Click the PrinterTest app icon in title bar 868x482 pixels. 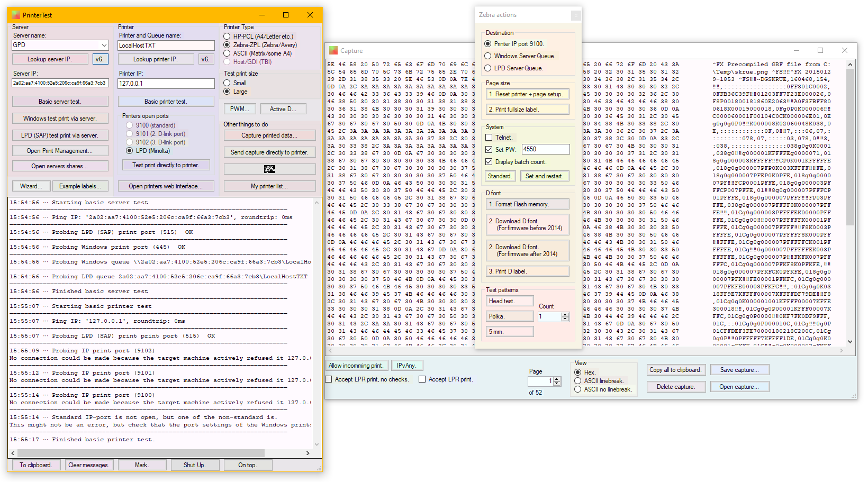pos(16,15)
